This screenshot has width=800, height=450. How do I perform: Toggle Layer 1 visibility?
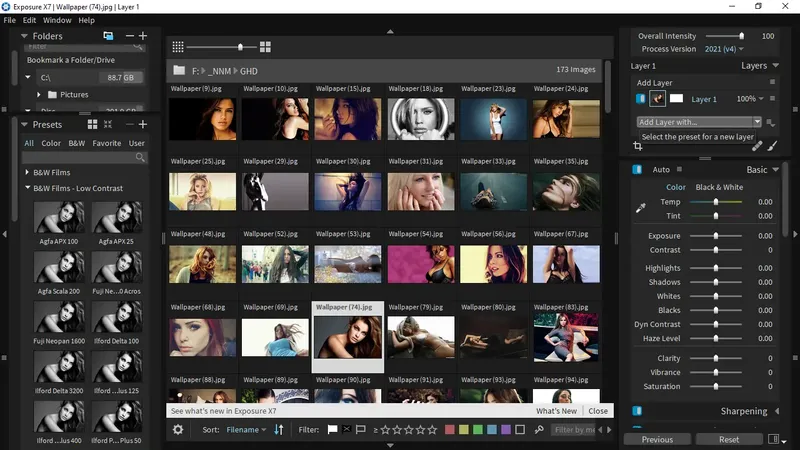pos(641,99)
